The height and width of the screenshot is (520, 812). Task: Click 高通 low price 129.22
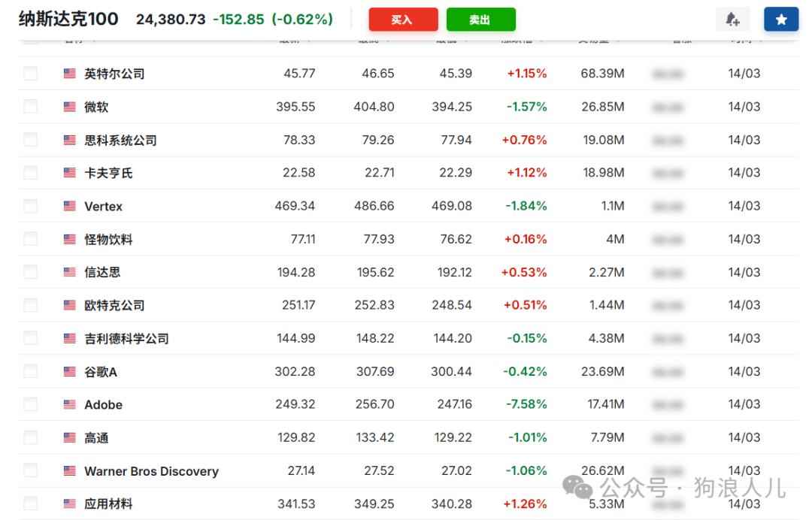point(453,438)
